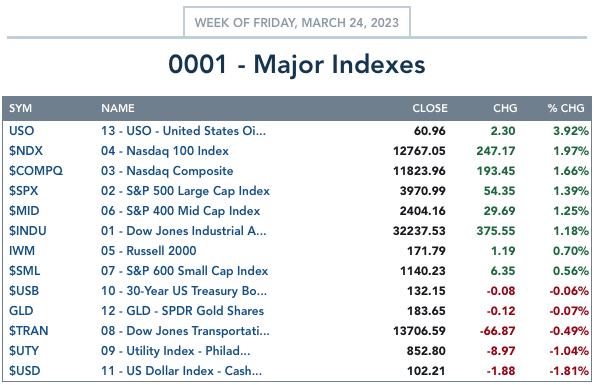This screenshot has height=385, width=596.
Task: Sort by CLOSE column header
Action: pyautogui.click(x=430, y=108)
